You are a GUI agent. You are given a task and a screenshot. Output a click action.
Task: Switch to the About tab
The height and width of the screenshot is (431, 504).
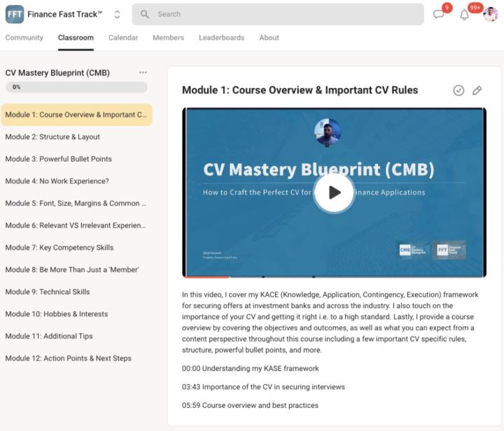click(x=269, y=38)
